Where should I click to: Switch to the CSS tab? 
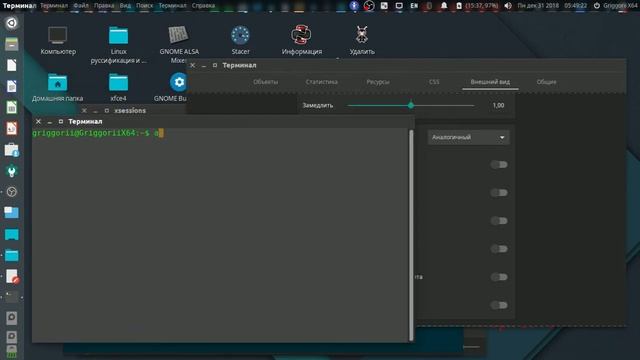point(434,82)
